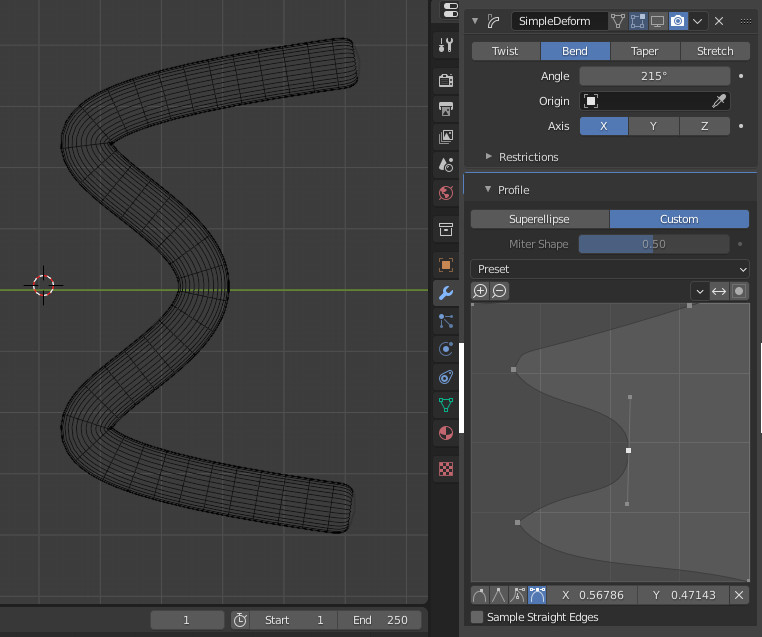Open the Scene properties tab

point(446,165)
